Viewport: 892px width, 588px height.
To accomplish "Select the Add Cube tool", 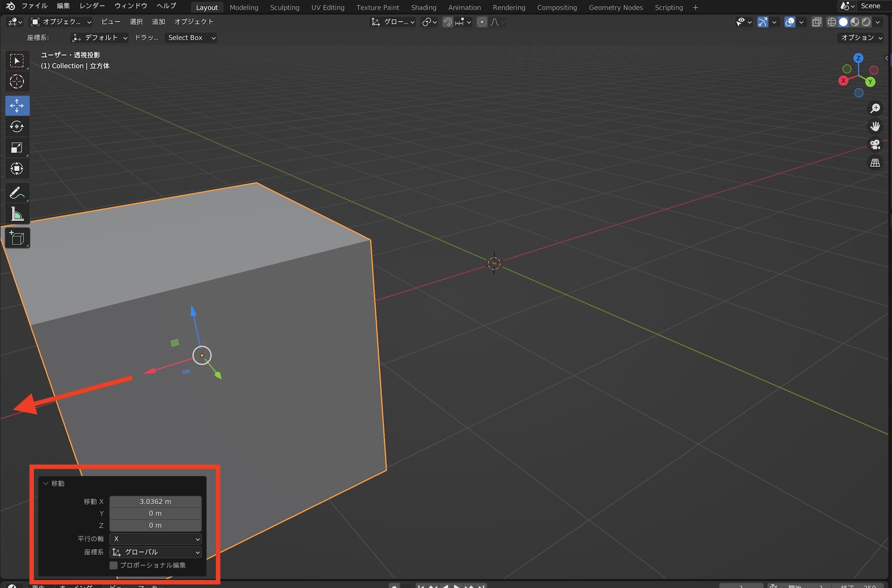I will coord(17,238).
